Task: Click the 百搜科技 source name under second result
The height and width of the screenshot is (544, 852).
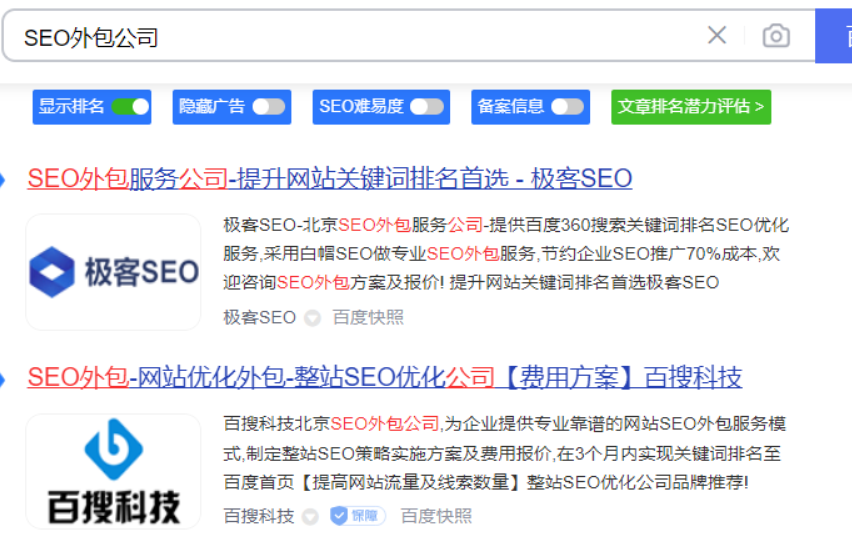Action: pyautogui.click(x=259, y=516)
